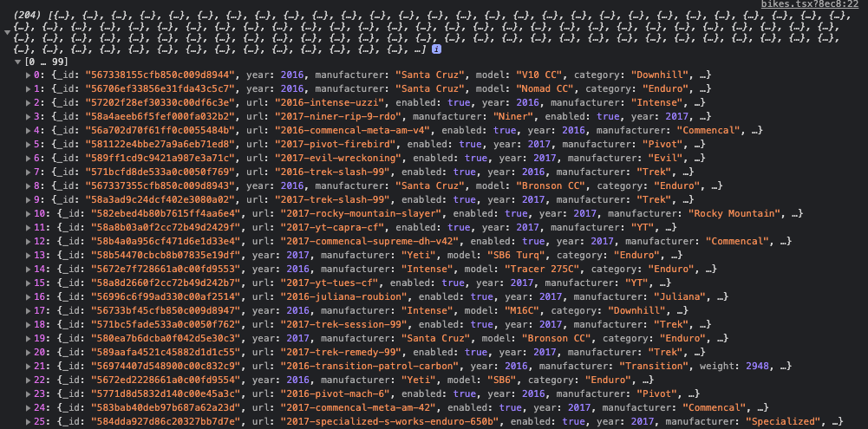Screen dimensions: 868x429
Task: Expand row 18 with 2017-trek-session-99
Action: pos(29,324)
